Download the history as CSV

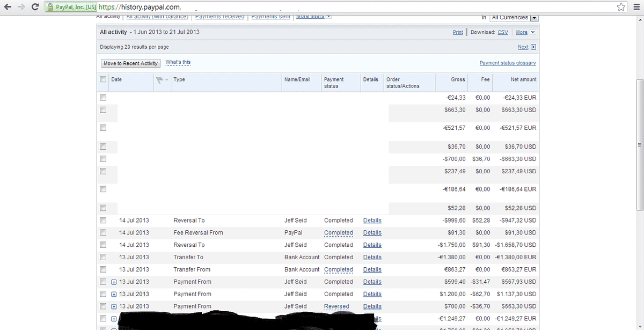tap(503, 32)
